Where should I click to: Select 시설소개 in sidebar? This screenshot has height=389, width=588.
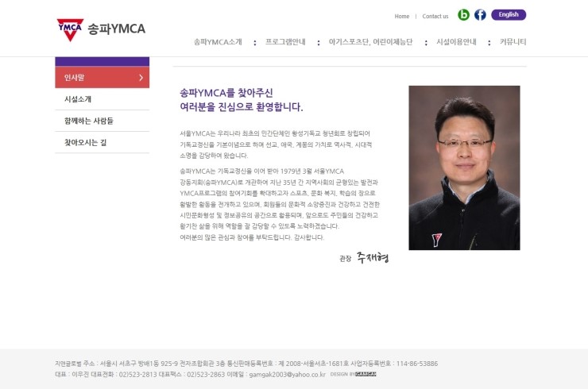tap(102, 99)
